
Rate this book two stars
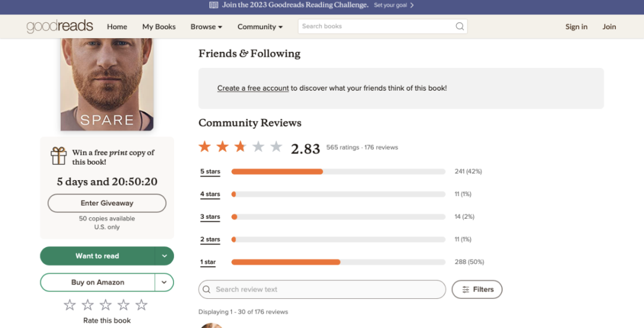click(88, 305)
